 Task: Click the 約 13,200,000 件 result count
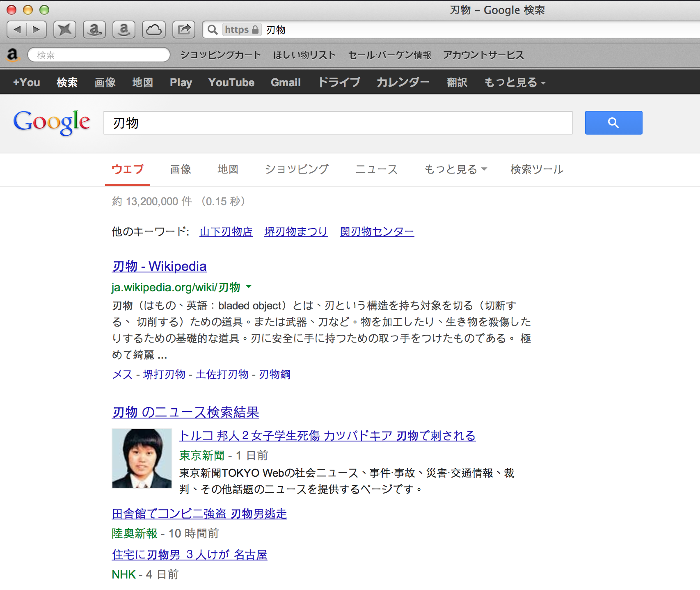[152, 201]
